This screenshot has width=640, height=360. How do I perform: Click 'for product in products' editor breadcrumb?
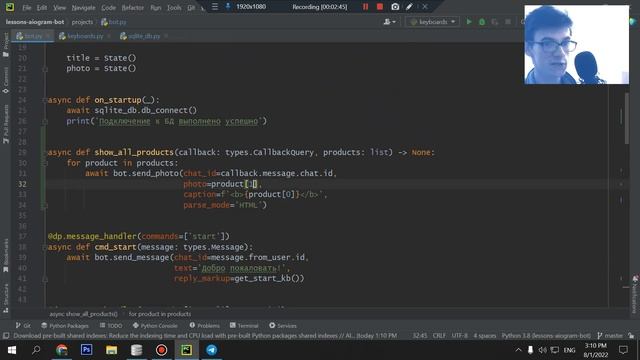point(160,314)
